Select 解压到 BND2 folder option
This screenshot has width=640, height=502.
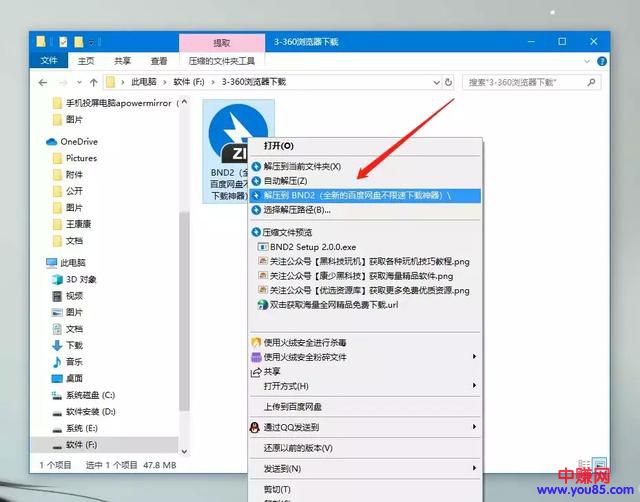[365, 195]
